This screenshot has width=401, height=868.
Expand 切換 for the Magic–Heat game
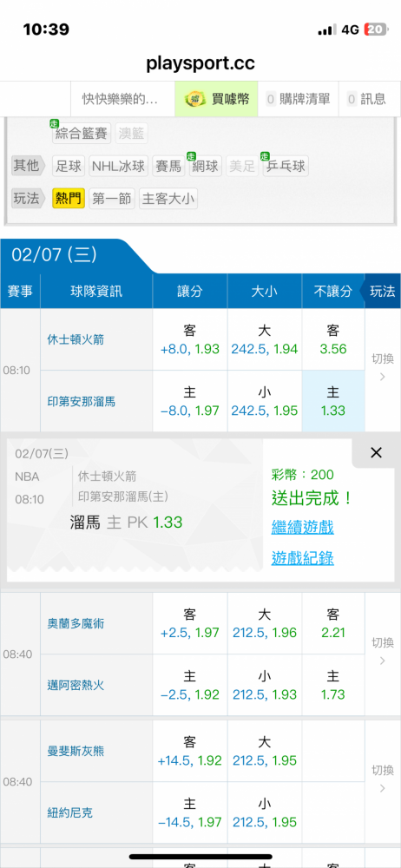click(383, 654)
